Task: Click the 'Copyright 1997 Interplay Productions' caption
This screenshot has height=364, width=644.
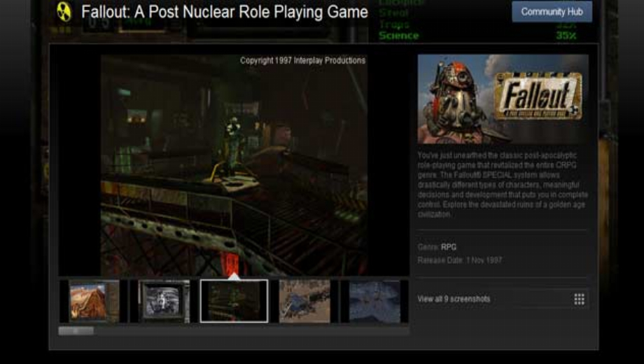Action: (302, 60)
